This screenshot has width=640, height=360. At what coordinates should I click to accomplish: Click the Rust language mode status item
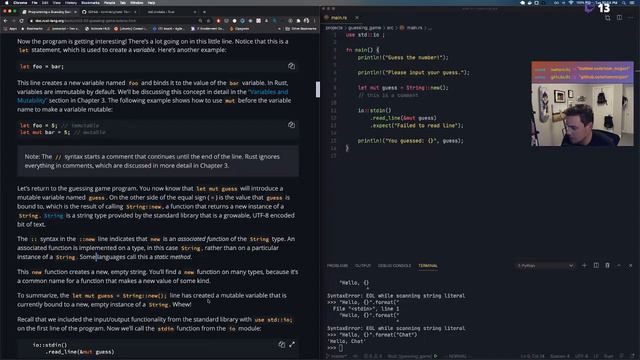(x=608, y=356)
